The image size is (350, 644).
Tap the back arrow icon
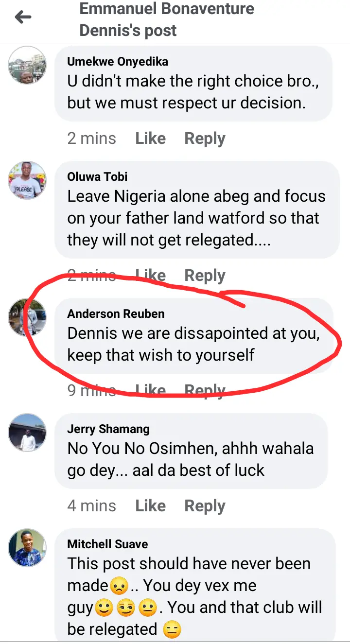pyautogui.click(x=23, y=17)
